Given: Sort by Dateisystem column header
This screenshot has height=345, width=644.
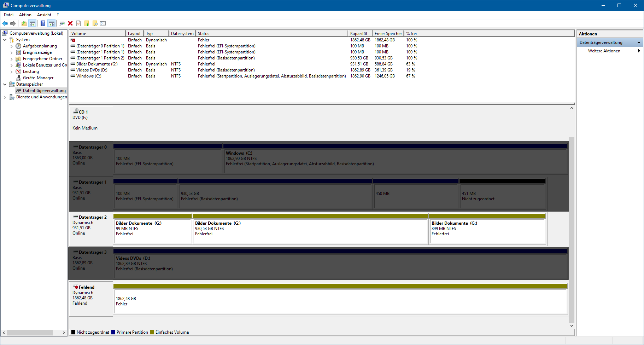Looking at the screenshot, I should click(182, 34).
